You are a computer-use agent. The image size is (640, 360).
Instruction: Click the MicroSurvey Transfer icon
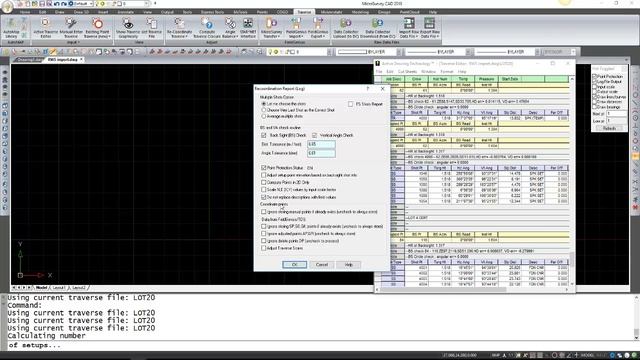(x=271, y=28)
